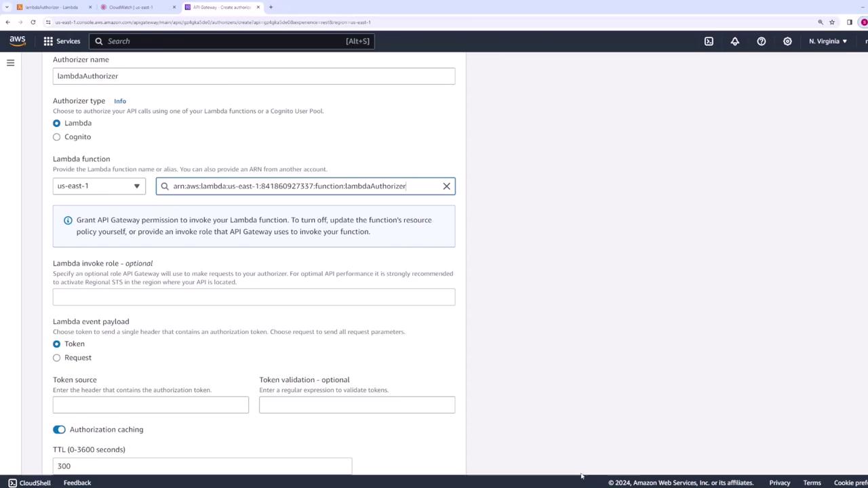Open the AWS help question mark menu
The height and width of the screenshot is (488, 868).
[762, 41]
